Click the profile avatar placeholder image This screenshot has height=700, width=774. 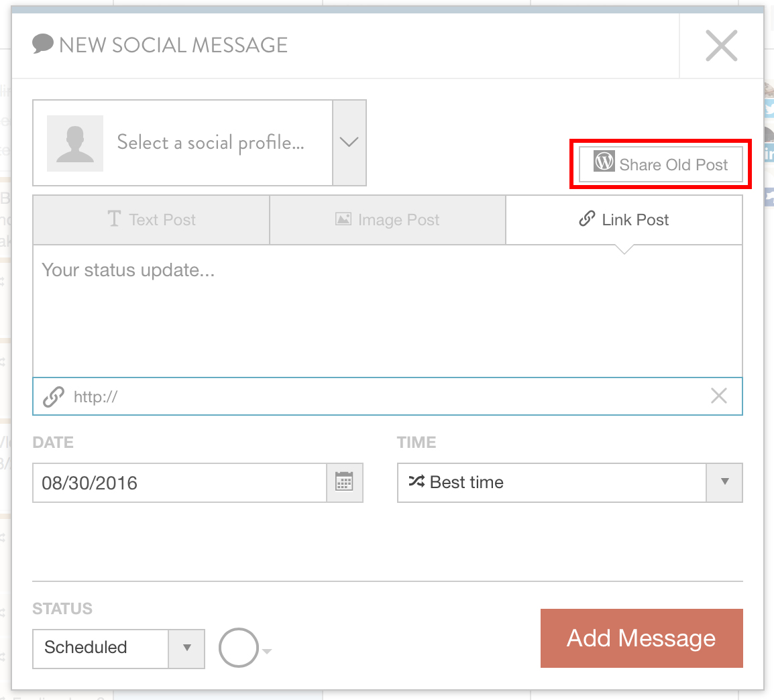point(75,143)
